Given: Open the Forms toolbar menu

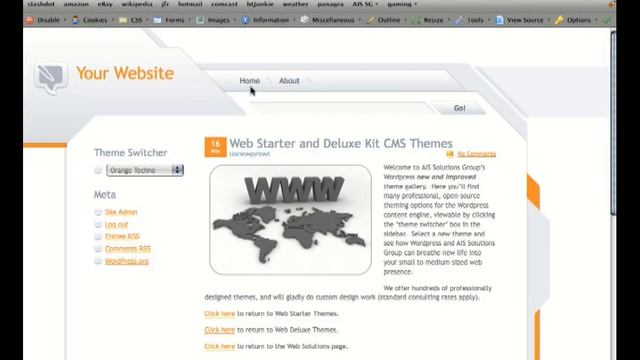Looking at the screenshot, I should click(x=172, y=20).
